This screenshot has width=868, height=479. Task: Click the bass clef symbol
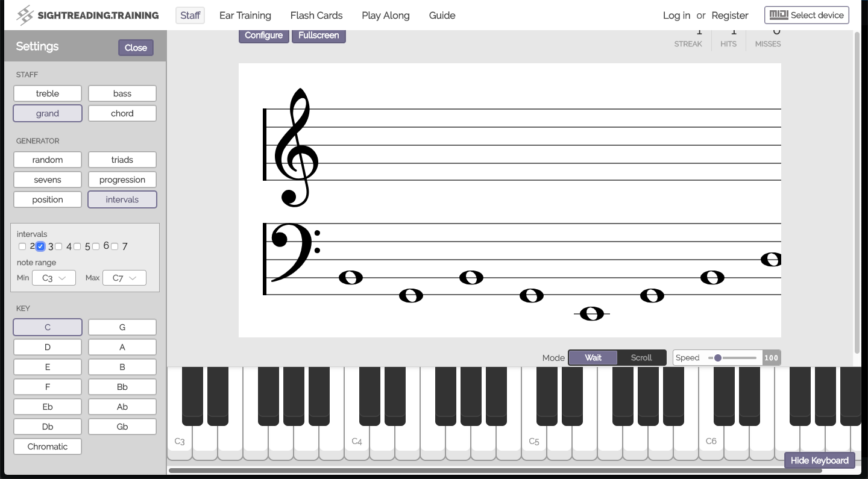(295, 252)
